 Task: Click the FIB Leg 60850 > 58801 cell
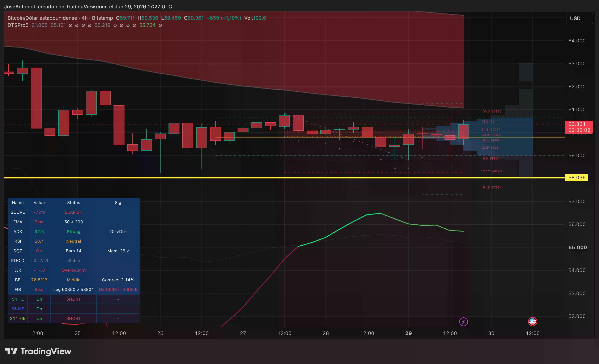[x=74, y=290]
